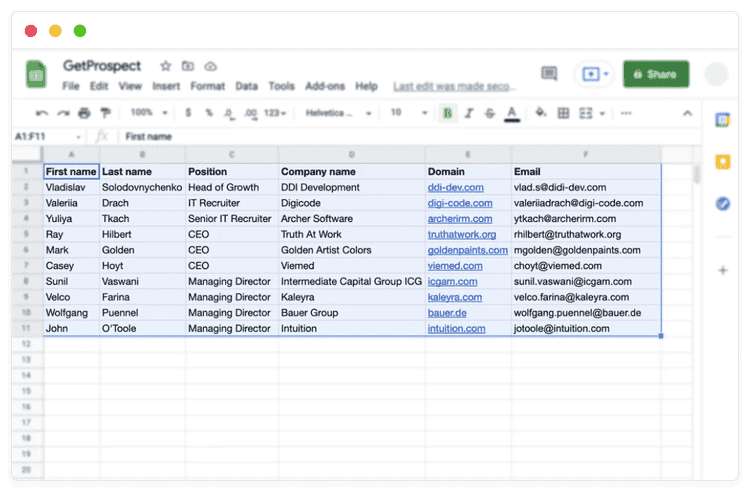This screenshot has height=492, width=750.
Task: Check the cloud save status icon
Action: [x=210, y=66]
